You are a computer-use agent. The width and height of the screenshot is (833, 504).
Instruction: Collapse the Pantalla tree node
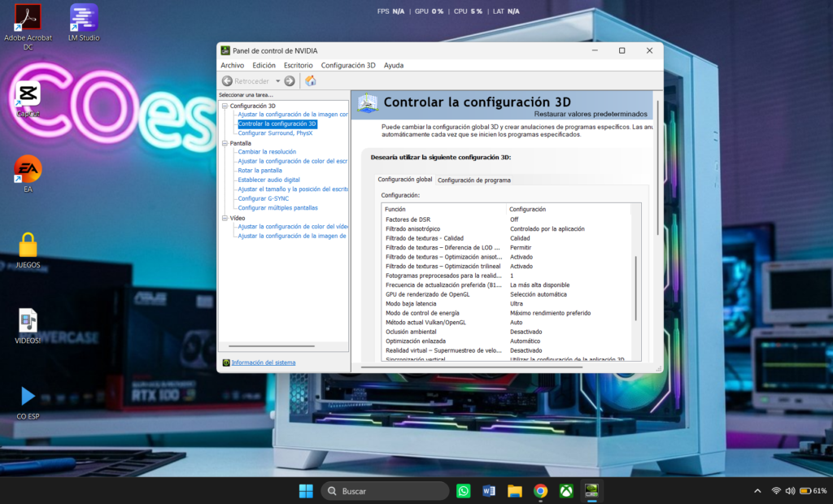click(x=225, y=143)
